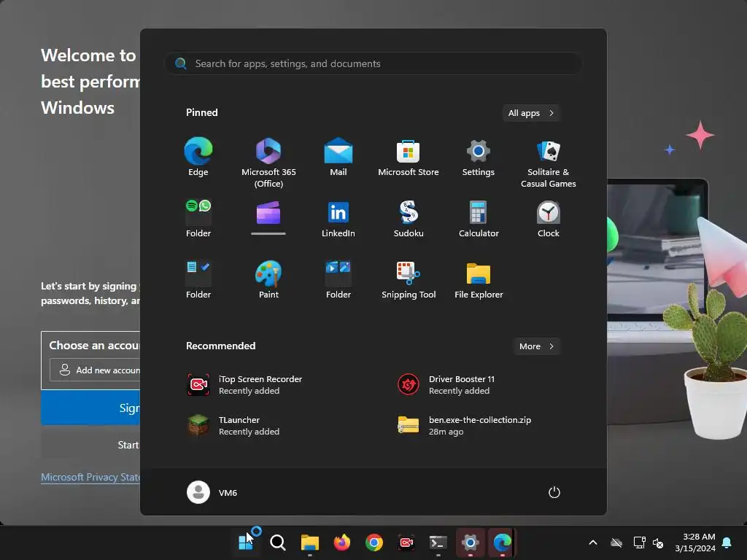
Task: Click the cloud sync tray icon
Action: 616,542
